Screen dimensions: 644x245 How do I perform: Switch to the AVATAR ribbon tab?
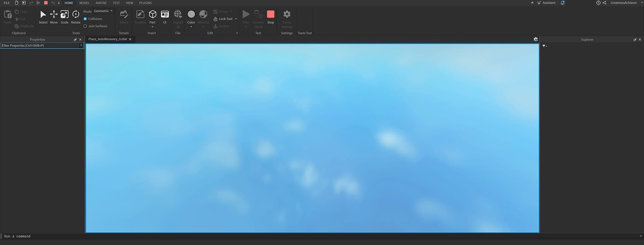[x=101, y=3]
